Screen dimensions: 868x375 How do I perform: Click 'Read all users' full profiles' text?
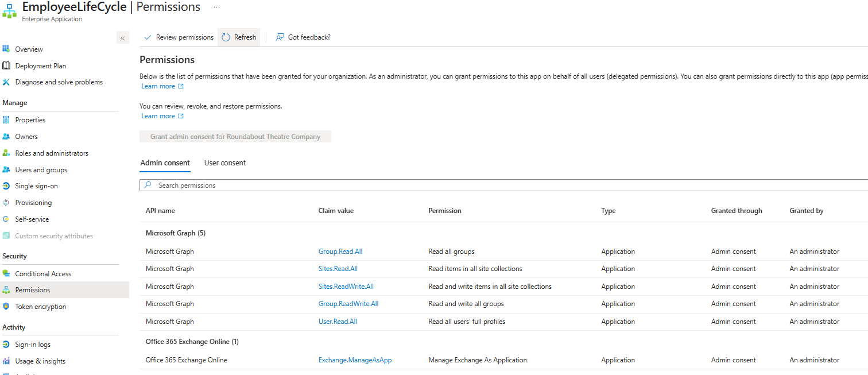pos(467,322)
